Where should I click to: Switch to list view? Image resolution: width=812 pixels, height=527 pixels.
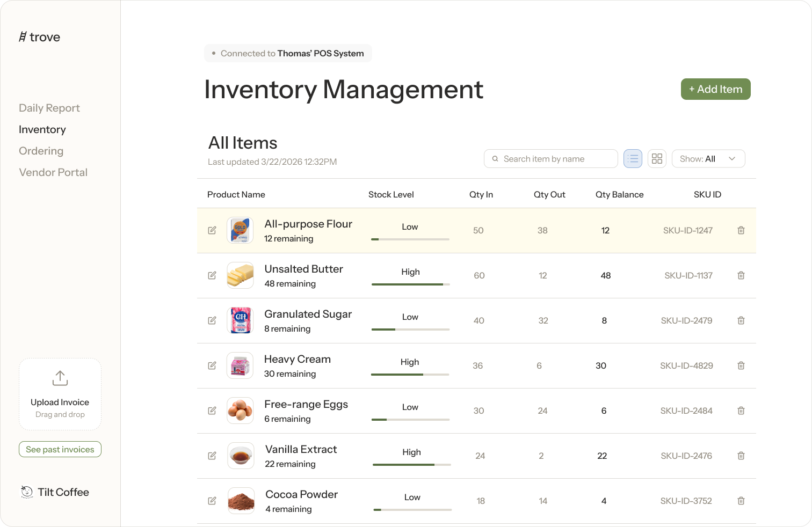pos(633,159)
